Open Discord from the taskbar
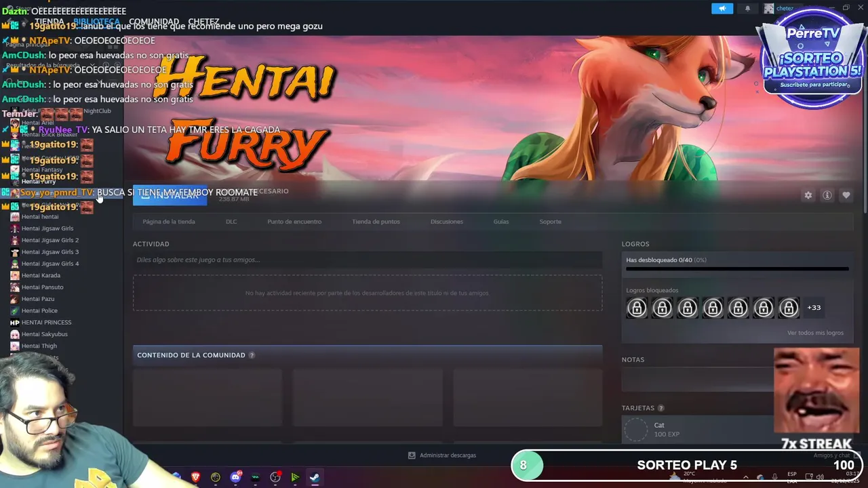 (235, 477)
